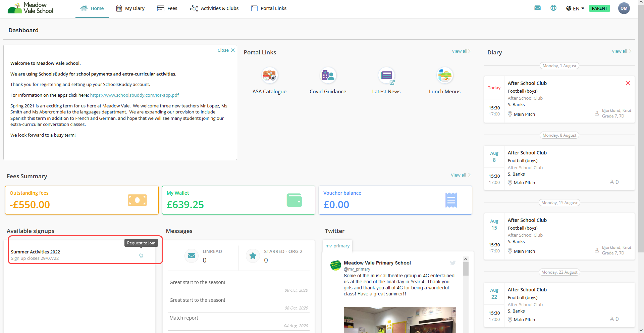Screen dimensions: 644x333
Task: Click the page scroll up arrow
Action: pos(641,3)
